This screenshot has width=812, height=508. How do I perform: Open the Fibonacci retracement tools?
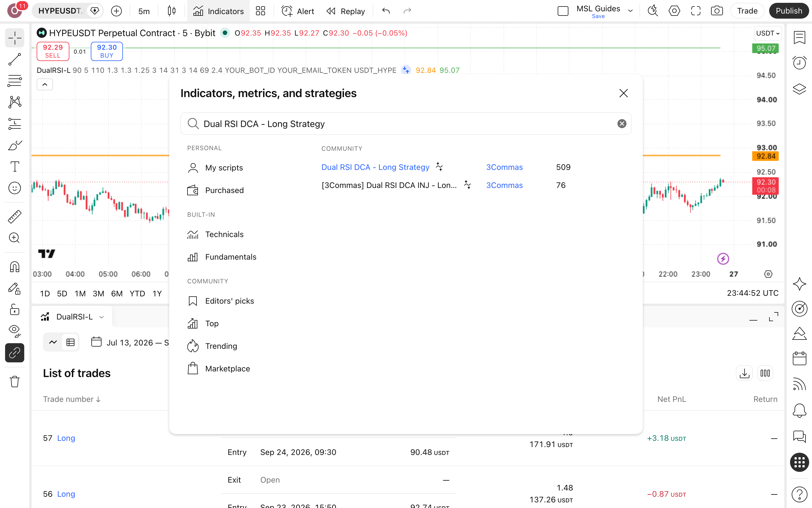coord(15,81)
